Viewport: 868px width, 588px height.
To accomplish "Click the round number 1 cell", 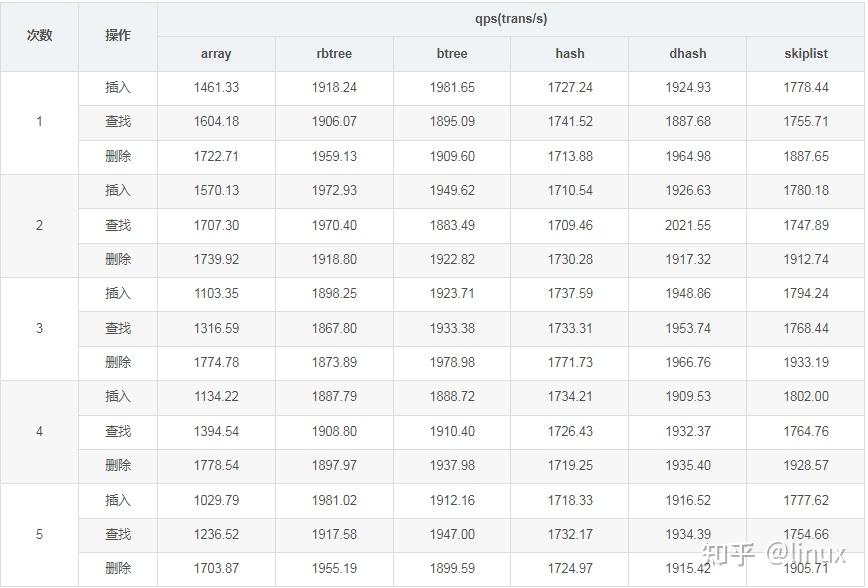I will point(39,122).
